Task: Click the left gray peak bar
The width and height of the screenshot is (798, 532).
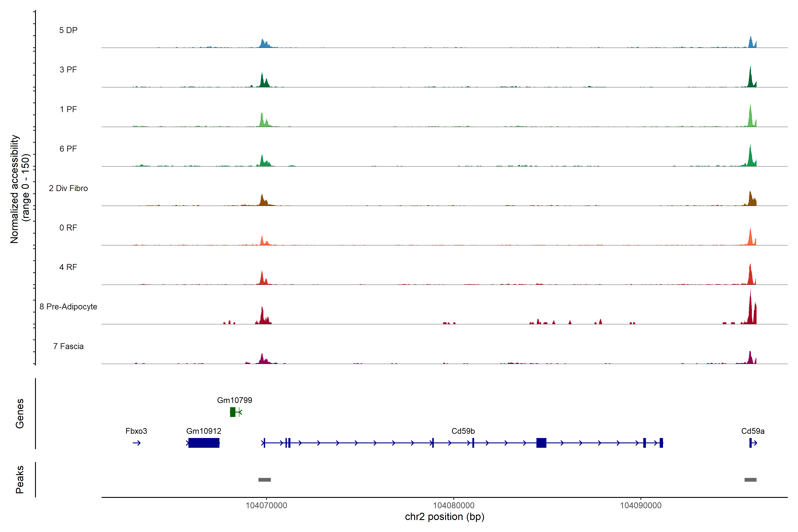Action: 265,480
